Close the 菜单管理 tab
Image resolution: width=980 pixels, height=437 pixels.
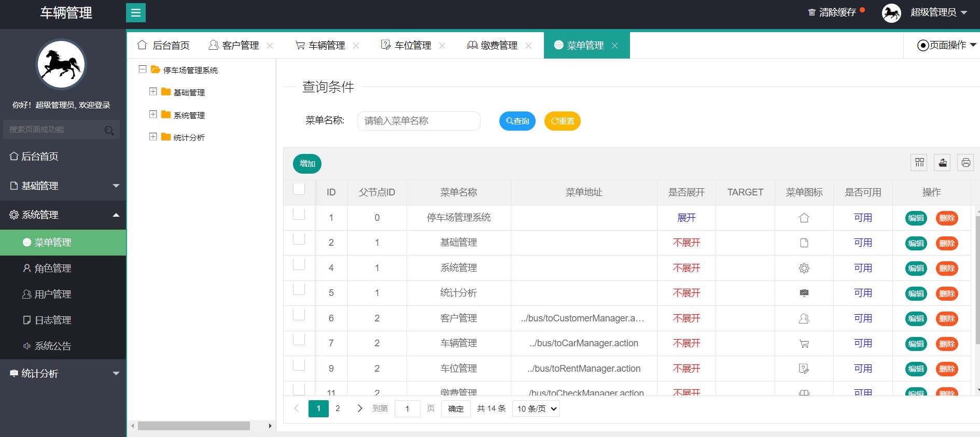point(614,46)
